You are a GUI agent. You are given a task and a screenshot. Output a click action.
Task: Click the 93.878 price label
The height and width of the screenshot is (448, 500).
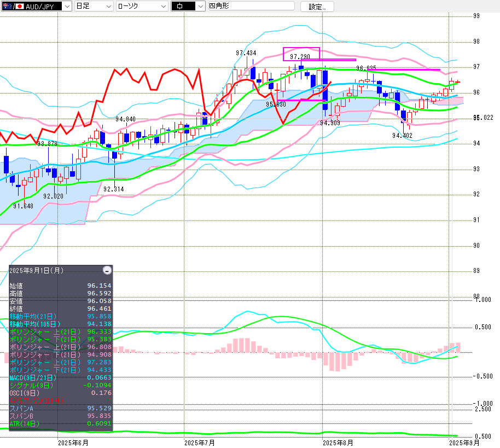47,144
